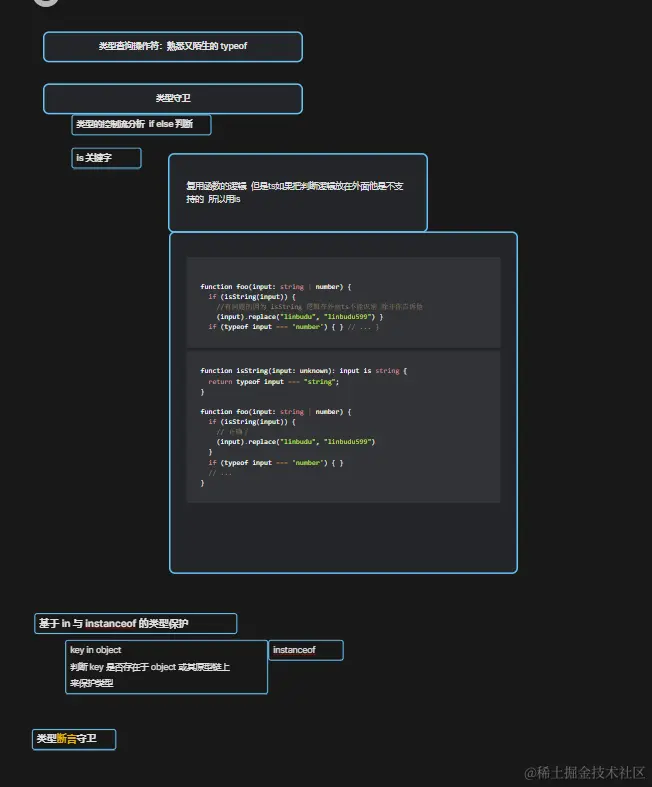Click the partial gray circle icon at top

pos(45,3)
